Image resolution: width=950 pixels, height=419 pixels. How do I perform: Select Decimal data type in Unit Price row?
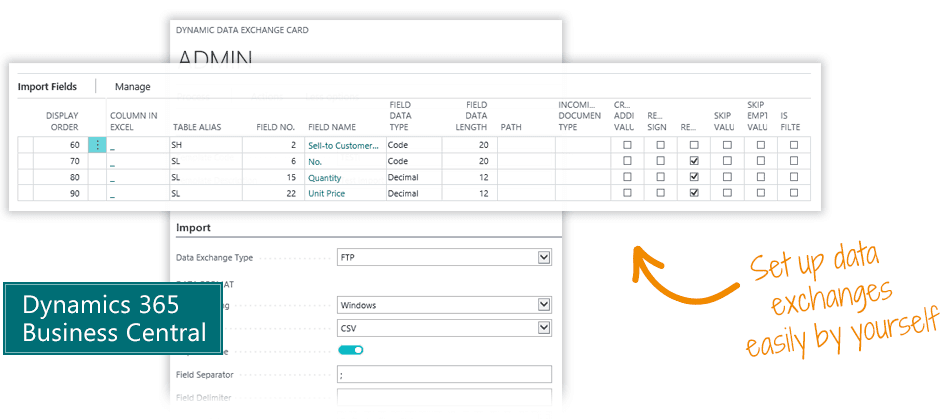pyautogui.click(x=414, y=193)
